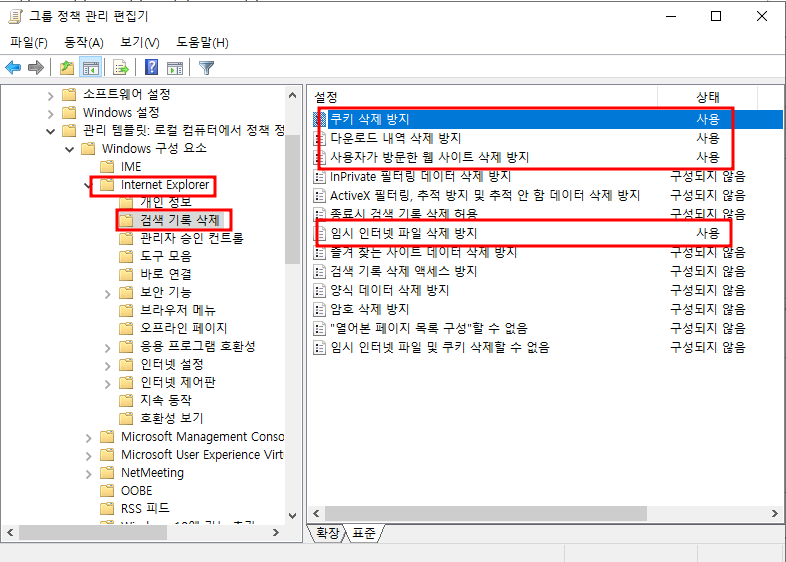The height and width of the screenshot is (562, 786).
Task: Click the folder icon of 소프트웨어 설정
Action: [69, 94]
